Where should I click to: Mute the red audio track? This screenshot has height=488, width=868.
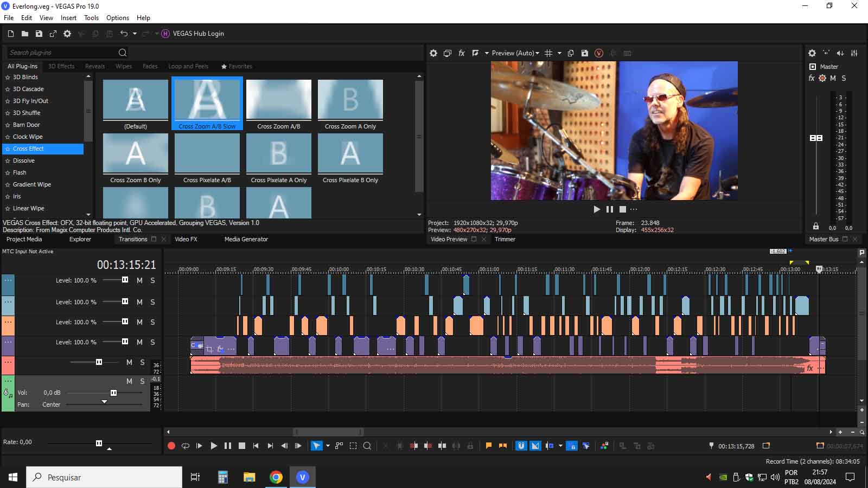pos(129,362)
